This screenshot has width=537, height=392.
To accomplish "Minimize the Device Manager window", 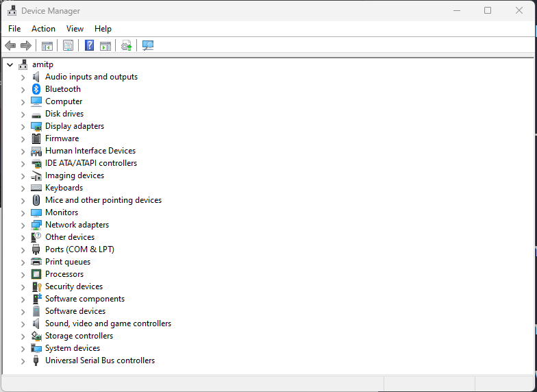I will pyautogui.click(x=456, y=11).
